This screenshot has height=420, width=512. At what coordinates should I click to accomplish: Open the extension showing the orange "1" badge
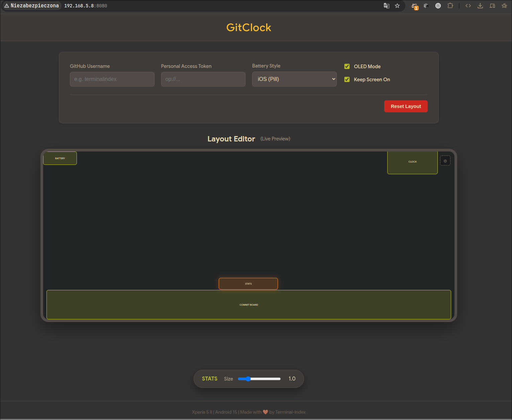(414, 6)
